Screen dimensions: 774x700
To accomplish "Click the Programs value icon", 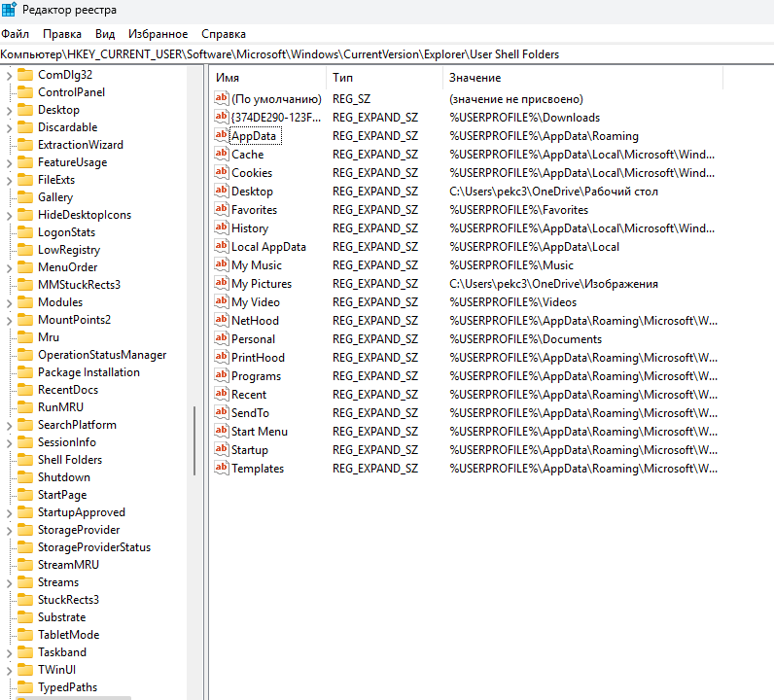I will click(x=221, y=375).
